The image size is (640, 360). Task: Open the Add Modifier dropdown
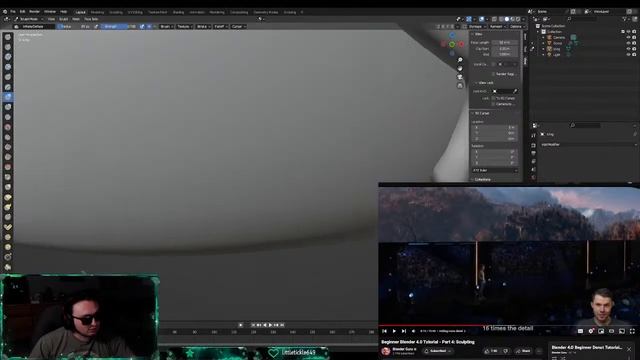coord(588,144)
